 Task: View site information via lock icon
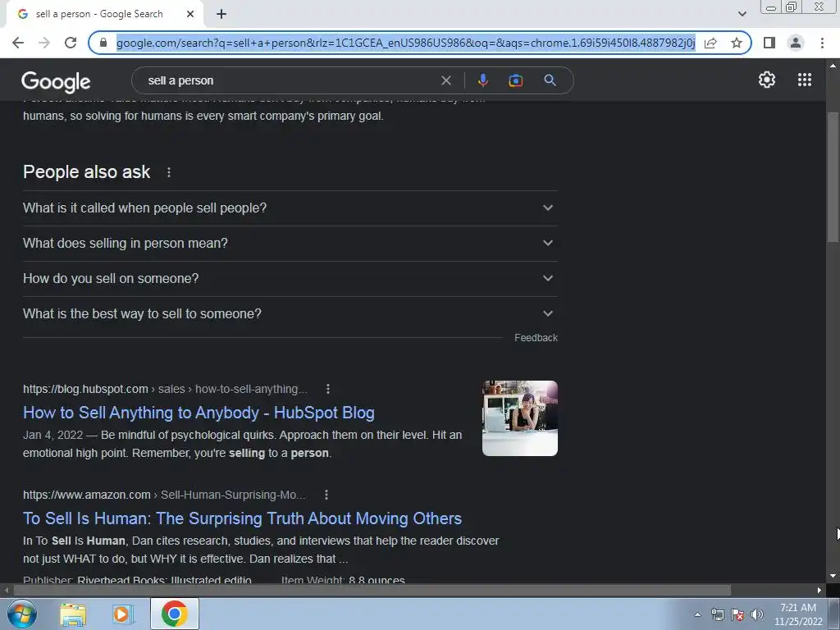click(104, 43)
